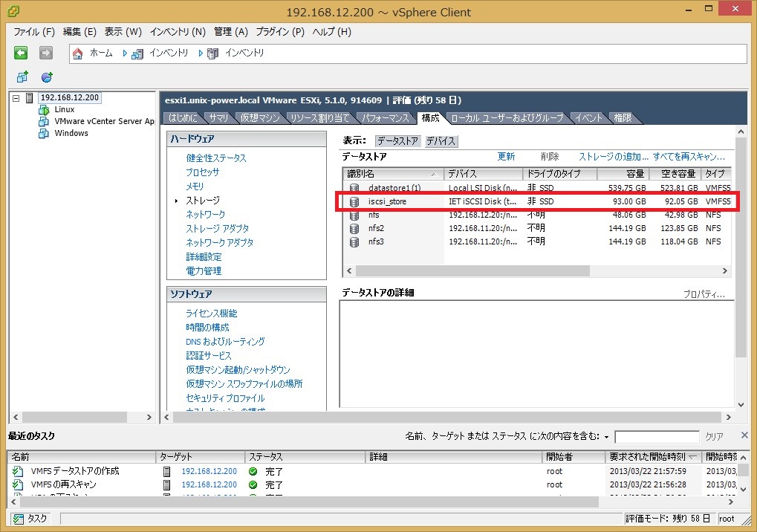Open 電力管理 hardware link
Screen dimensions: 757x532
pos(204,270)
